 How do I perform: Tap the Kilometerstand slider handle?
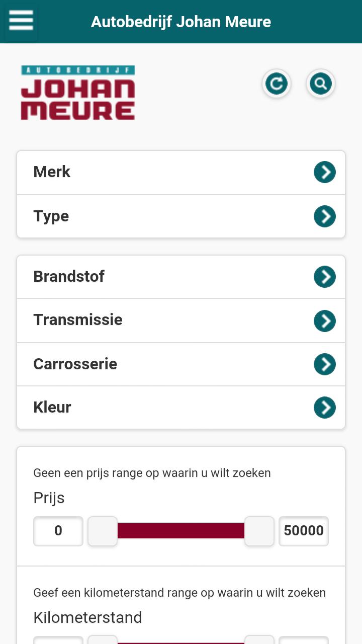point(102,641)
